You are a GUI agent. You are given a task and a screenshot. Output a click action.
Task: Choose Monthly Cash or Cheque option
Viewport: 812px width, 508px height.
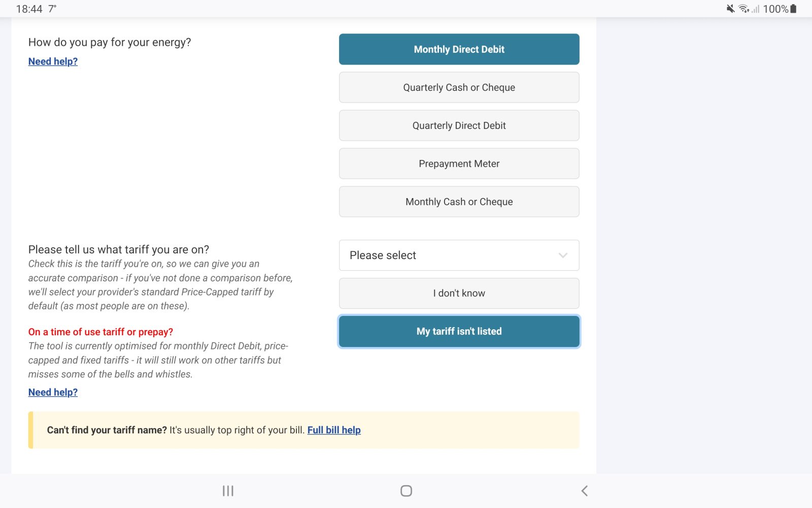[x=459, y=202]
